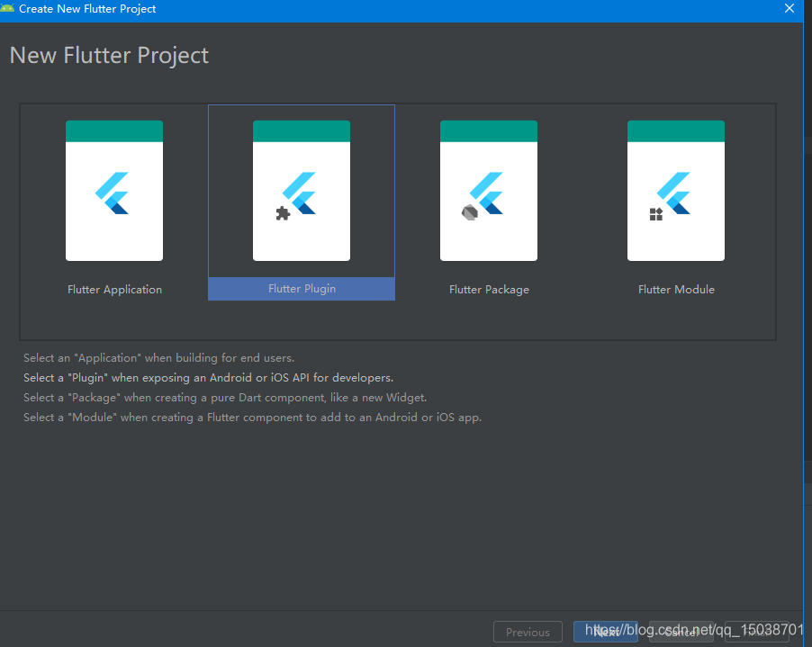Screen dimensions: 812x647
Task: Click the 'Select a "Plugin"' description line
Action: 208,378
